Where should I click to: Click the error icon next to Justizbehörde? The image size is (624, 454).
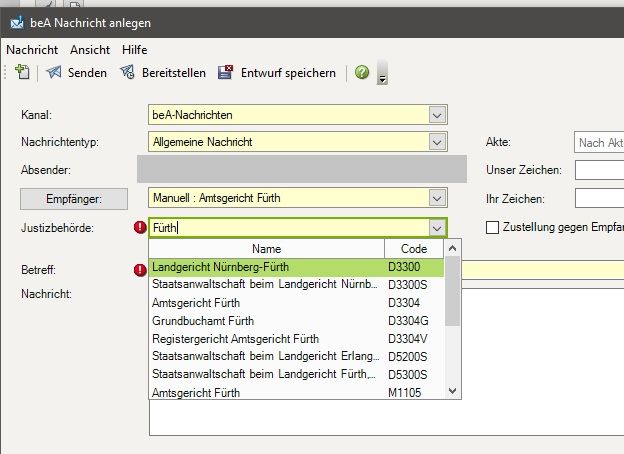point(140,228)
